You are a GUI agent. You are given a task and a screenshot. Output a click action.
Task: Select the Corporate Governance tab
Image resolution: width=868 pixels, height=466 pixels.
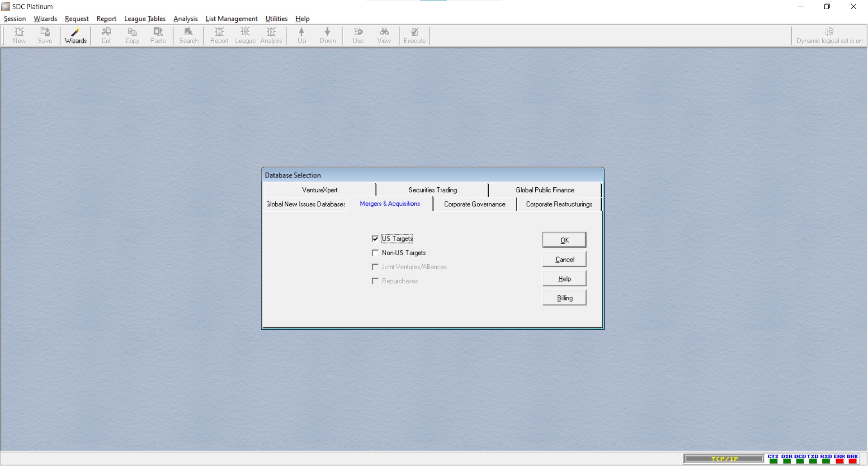coord(475,204)
